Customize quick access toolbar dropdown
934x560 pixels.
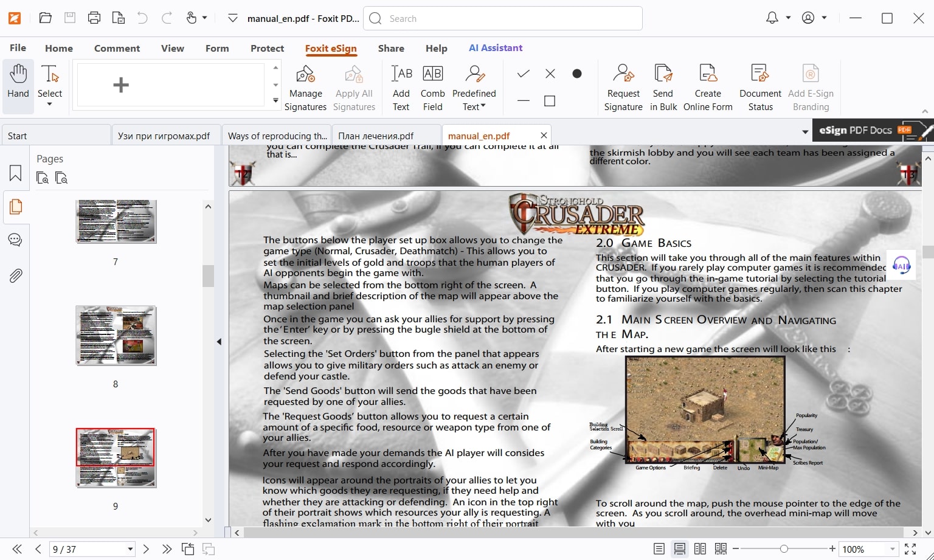[x=232, y=18]
